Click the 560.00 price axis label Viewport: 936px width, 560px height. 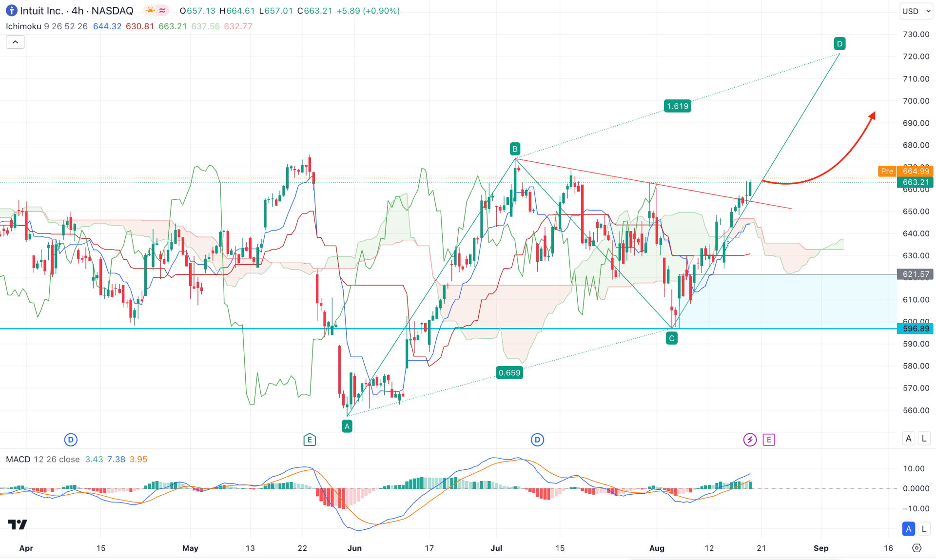tap(916, 410)
